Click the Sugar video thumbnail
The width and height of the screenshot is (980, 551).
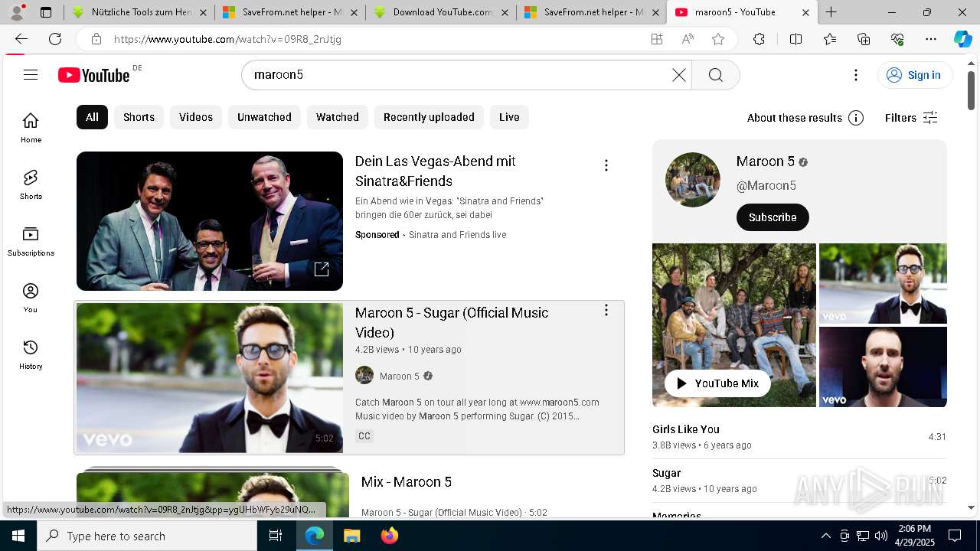pos(210,378)
